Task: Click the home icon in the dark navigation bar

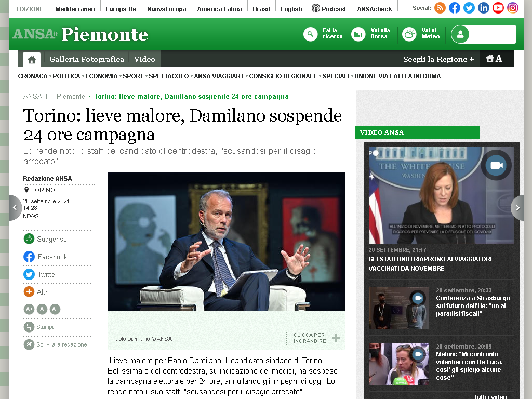Action: pos(32,60)
